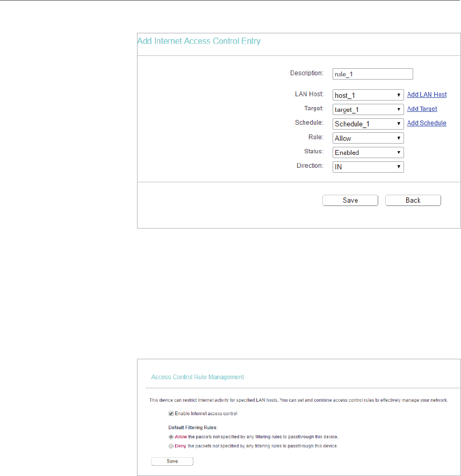Select the Allow default filtering rule radio
Screen dimensions: 461x476
(171, 437)
